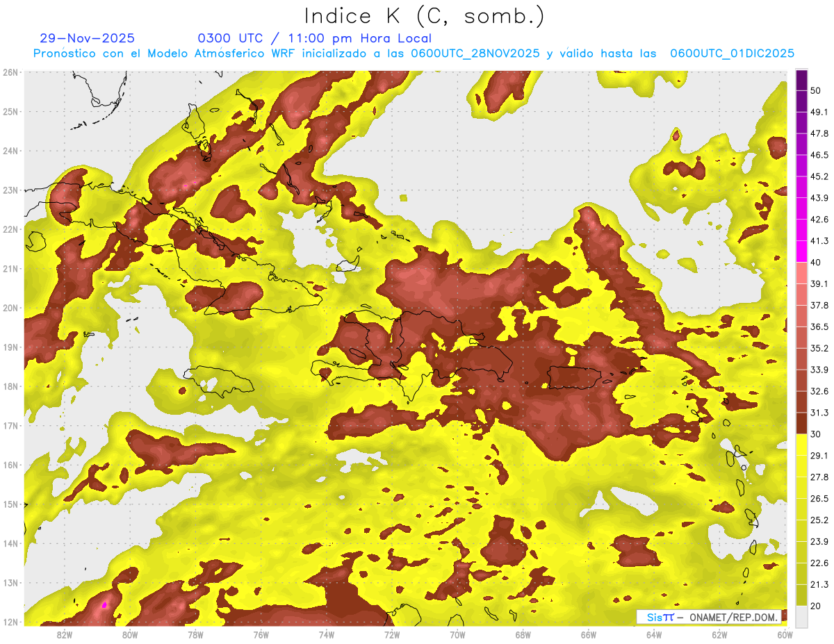Click the longitude label "64W"
834x644 pixels.
(x=654, y=634)
